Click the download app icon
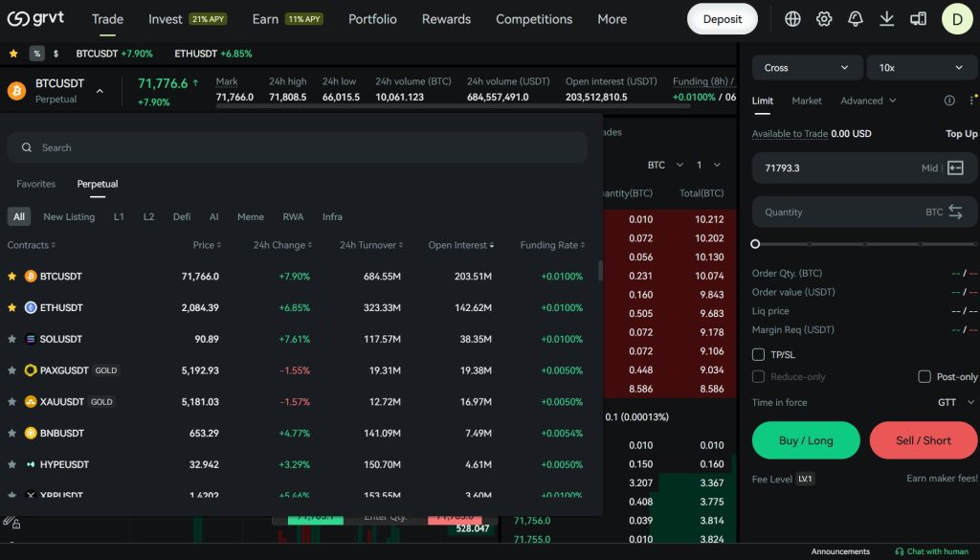The width and height of the screenshot is (980, 560). click(886, 18)
